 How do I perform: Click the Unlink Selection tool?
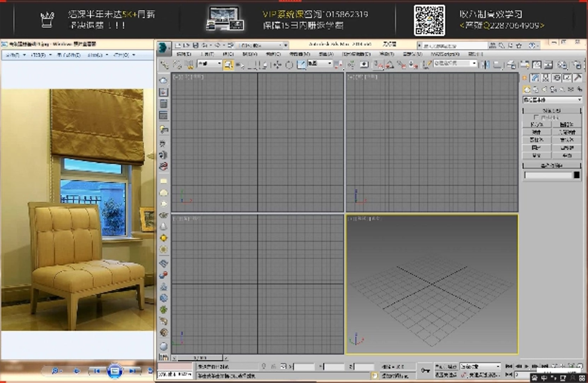[177, 65]
